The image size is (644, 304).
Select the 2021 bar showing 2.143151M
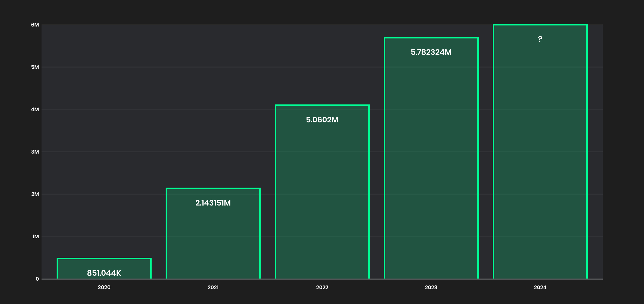coord(213,234)
